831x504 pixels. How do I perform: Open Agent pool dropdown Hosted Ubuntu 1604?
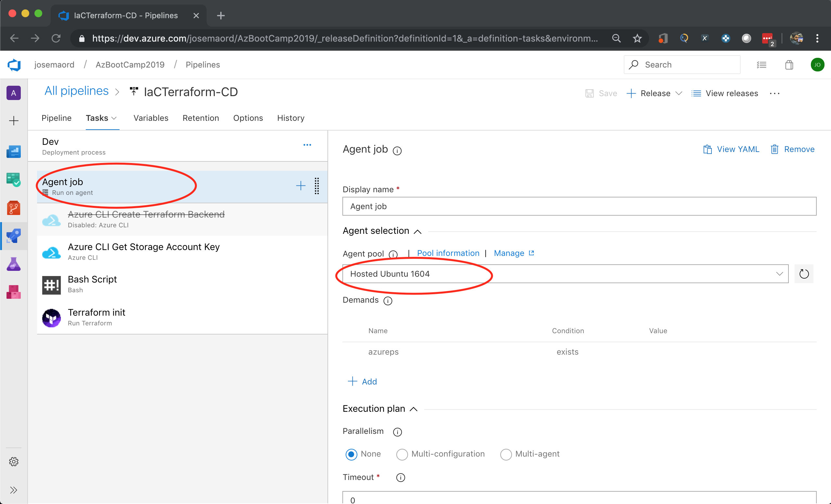tap(565, 274)
